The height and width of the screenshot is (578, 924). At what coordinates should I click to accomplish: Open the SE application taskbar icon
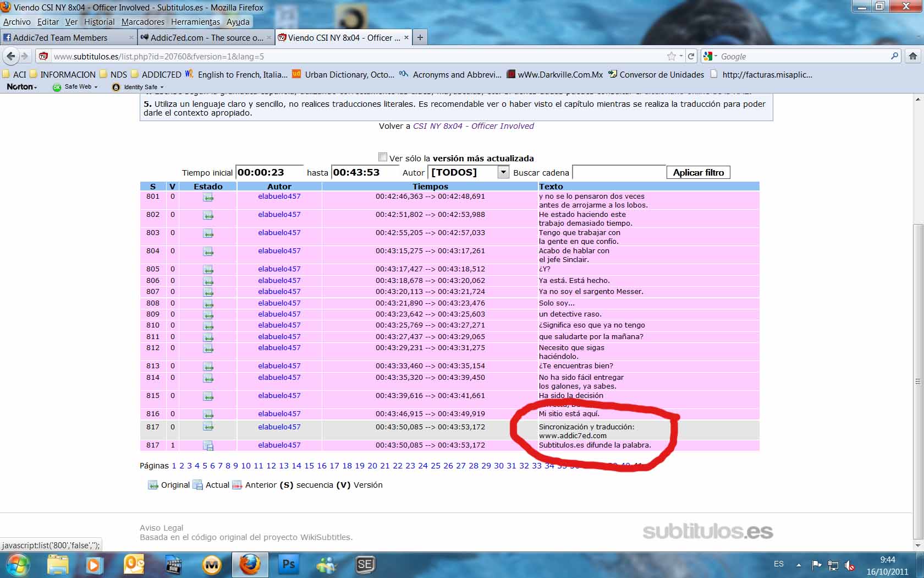point(365,565)
